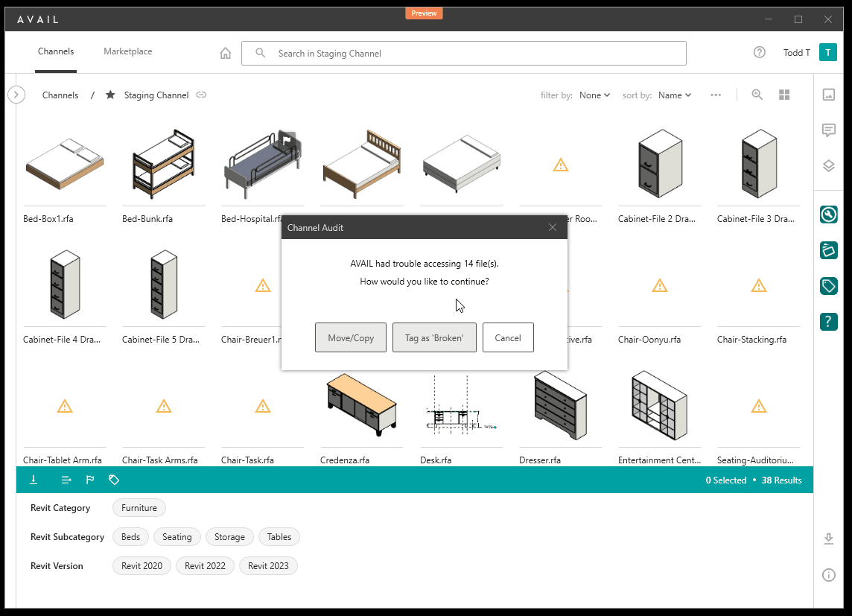
Task: Select the Channels tab
Action: click(x=56, y=51)
